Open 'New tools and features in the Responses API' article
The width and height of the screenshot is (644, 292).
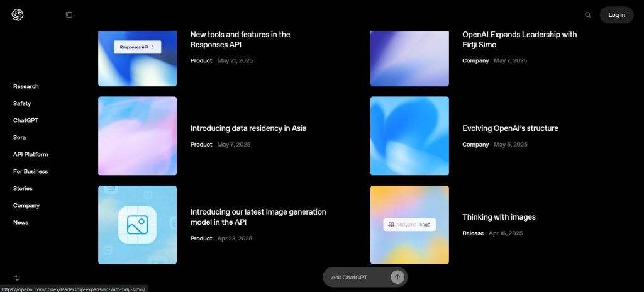240,40
